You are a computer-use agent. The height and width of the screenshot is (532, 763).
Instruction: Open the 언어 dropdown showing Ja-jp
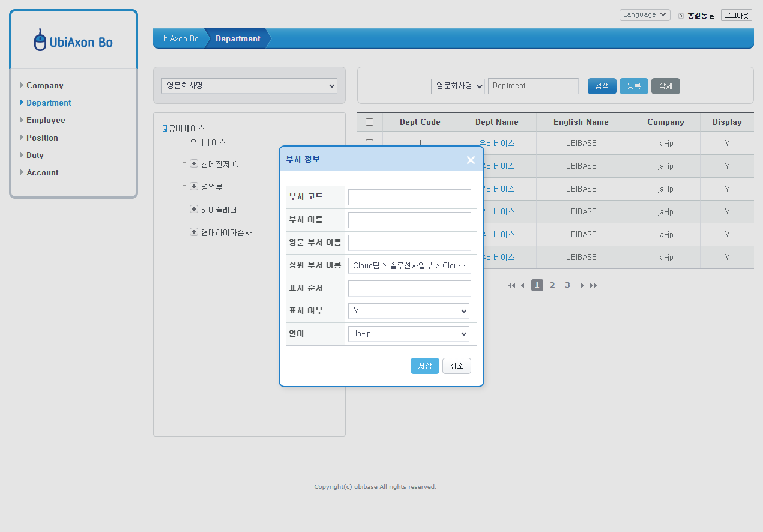(408, 334)
